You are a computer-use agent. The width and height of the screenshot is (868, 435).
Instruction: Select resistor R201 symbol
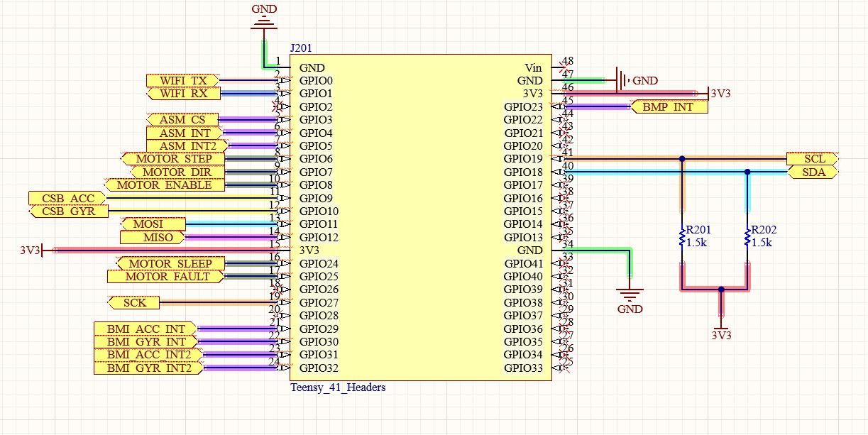tap(681, 237)
